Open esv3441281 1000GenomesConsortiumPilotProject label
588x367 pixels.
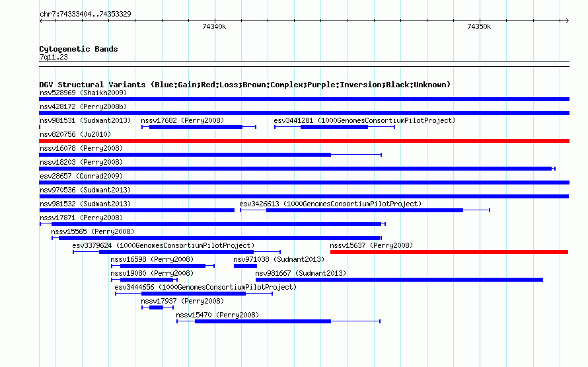pos(365,120)
